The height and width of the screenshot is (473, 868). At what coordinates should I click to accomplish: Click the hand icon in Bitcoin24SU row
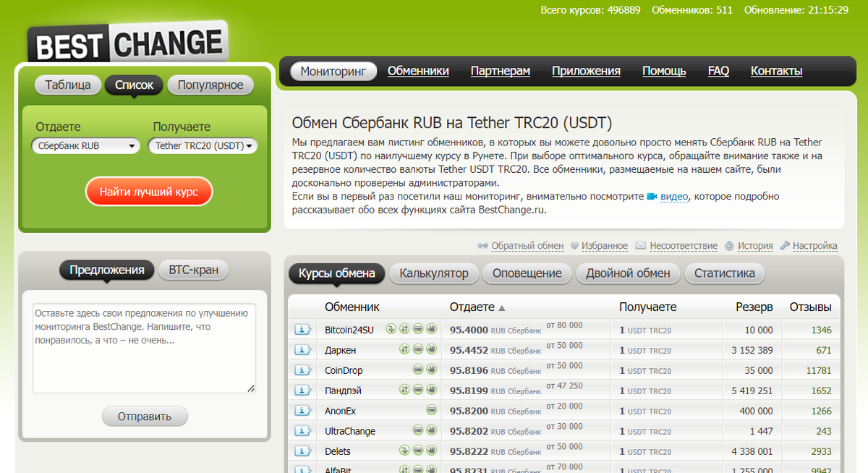click(x=432, y=329)
